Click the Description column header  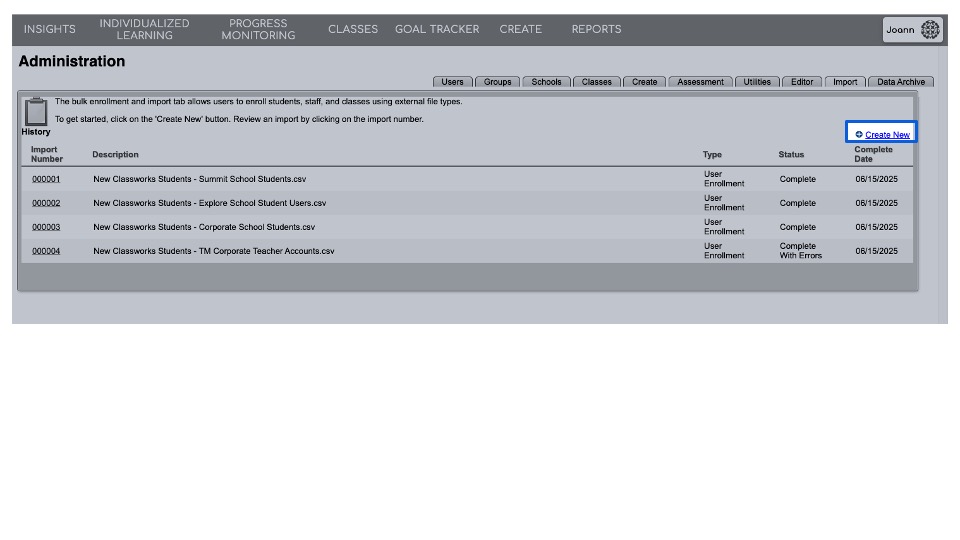pyautogui.click(x=115, y=155)
